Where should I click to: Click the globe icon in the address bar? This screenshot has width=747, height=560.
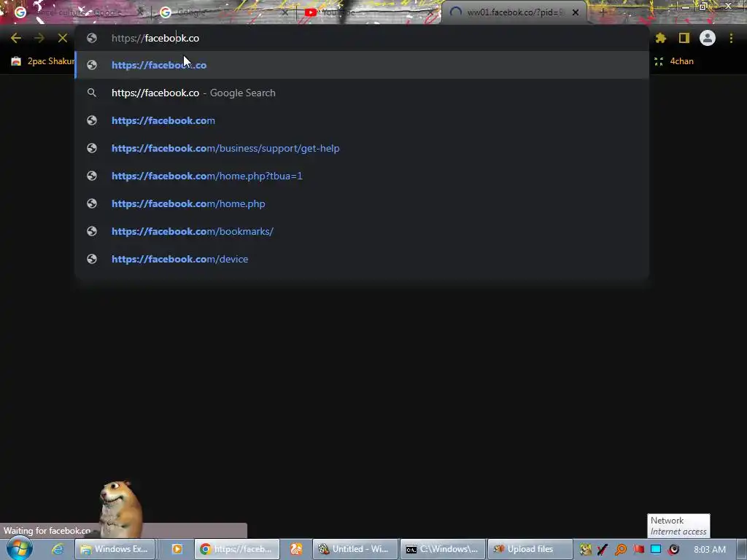click(x=92, y=38)
